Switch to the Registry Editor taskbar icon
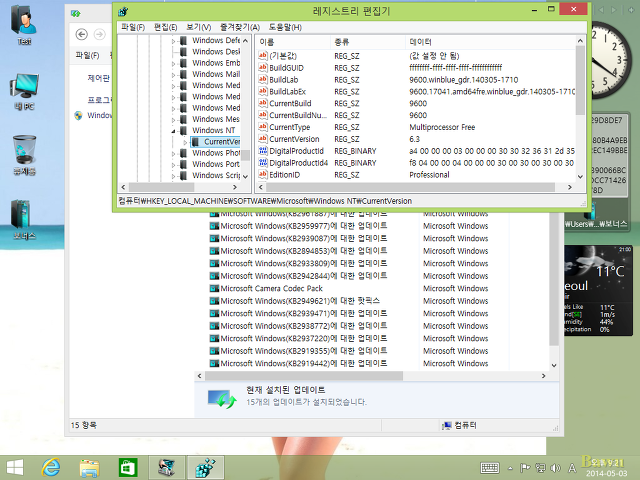 coord(205,468)
